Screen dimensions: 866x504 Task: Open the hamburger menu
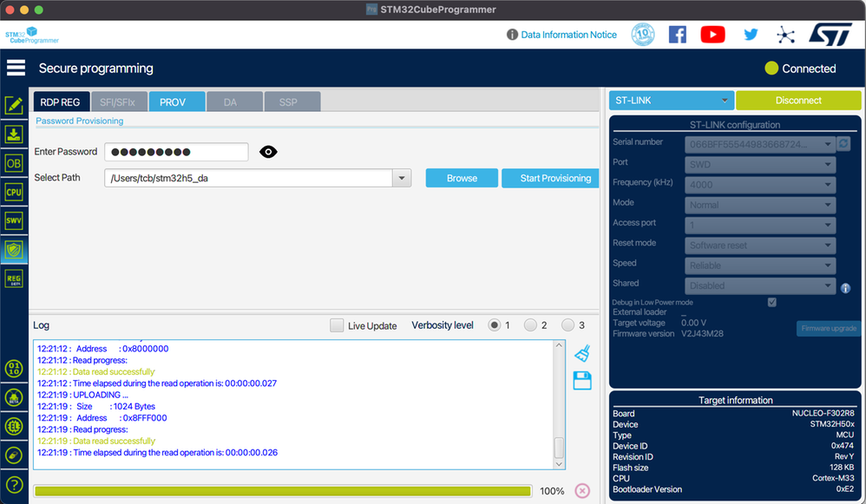(16, 68)
